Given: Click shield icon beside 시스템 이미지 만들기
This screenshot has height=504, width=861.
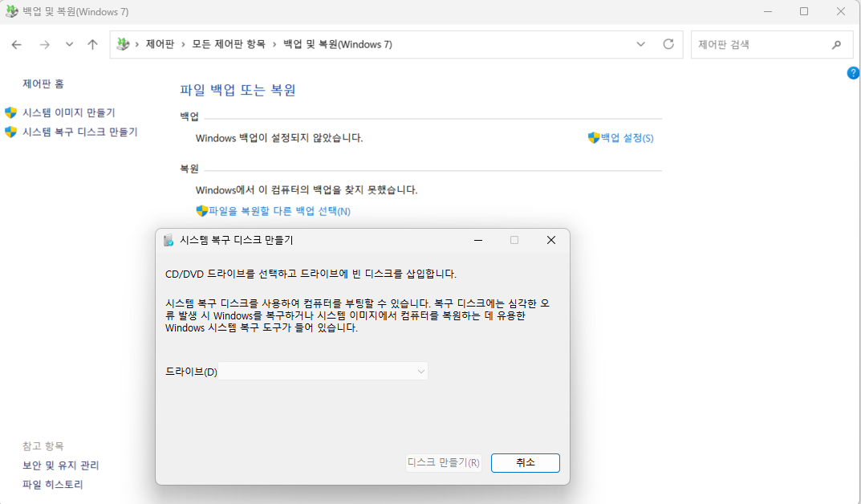Looking at the screenshot, I should tap(11, 112).
